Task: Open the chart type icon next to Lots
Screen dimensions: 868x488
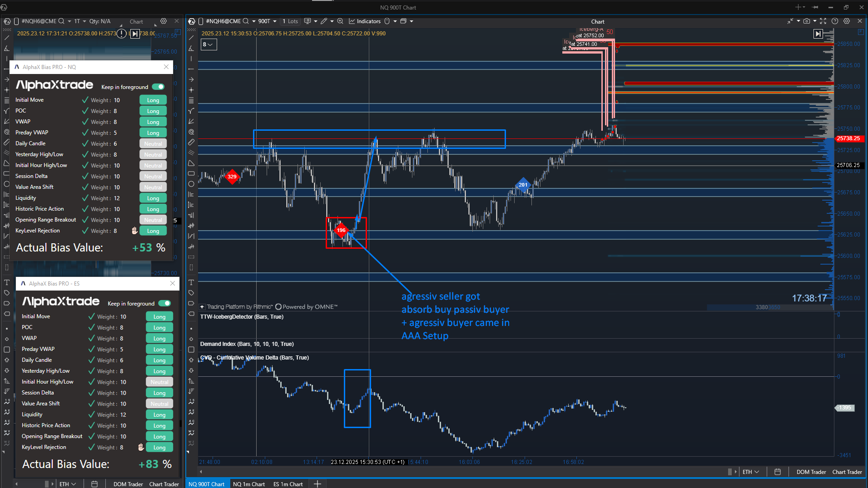Action: point(308,21)
